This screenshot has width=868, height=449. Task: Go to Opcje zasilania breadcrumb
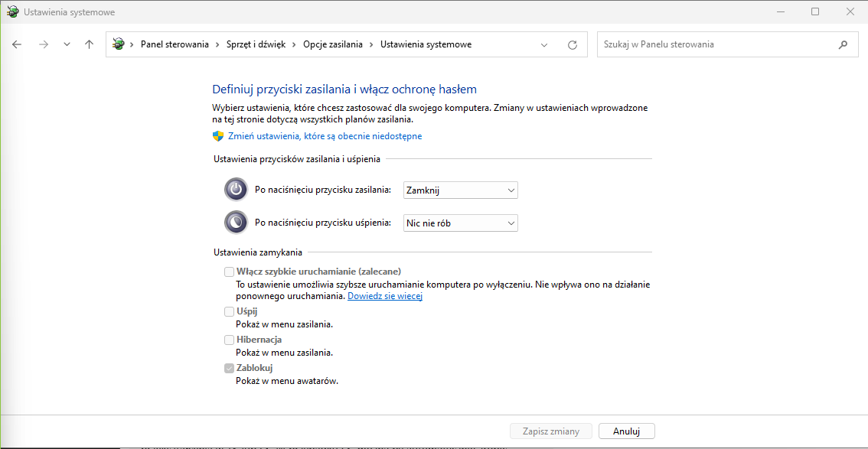click(332, 44)
